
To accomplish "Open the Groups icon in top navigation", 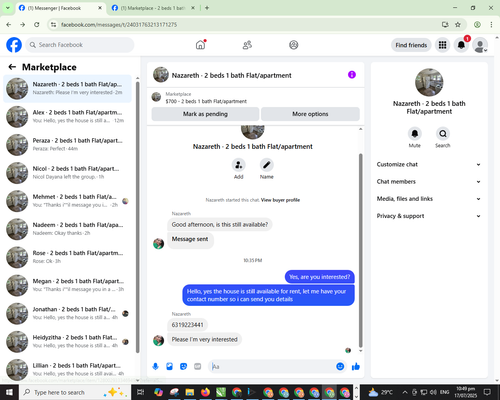I will coord(294,45).
